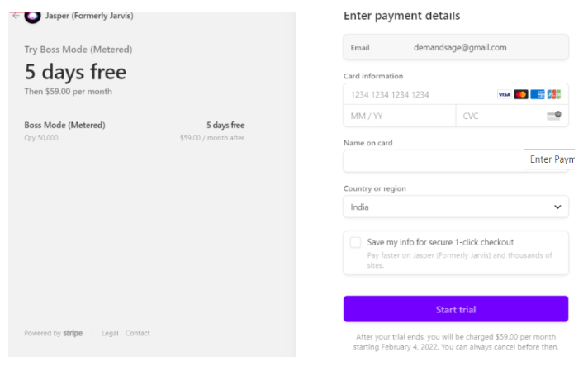Expand the India selector chevron
The height and width of the screenshot is (371, 588).
click(557, 207)
